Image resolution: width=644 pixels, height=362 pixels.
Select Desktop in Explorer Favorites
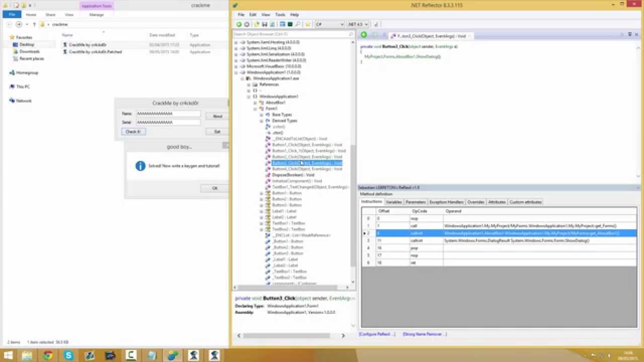27,44
